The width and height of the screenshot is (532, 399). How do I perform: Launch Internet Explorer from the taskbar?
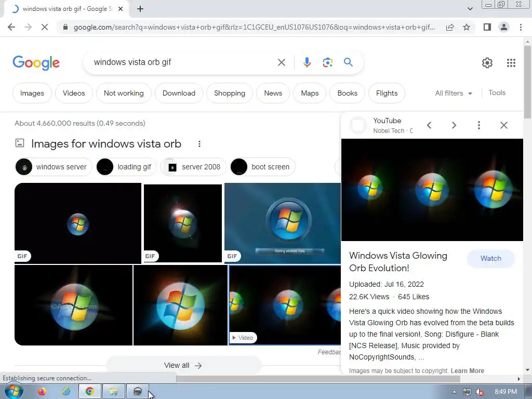point(66,392)
